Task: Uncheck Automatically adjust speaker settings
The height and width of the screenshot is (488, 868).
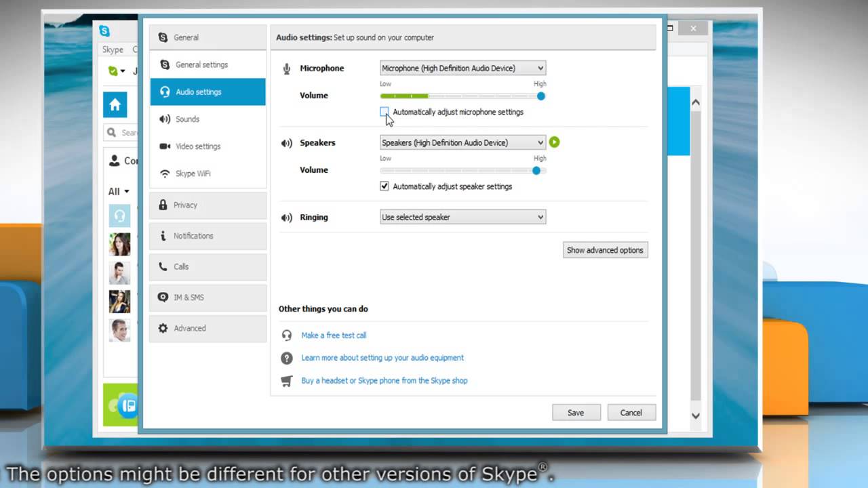Action: tap(384, 186)
